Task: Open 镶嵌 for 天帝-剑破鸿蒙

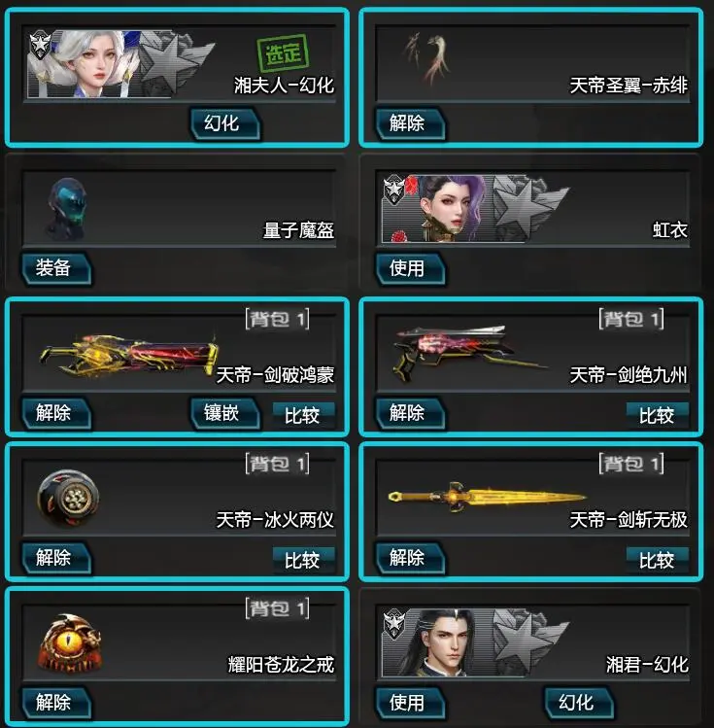Action: point(225,413)
